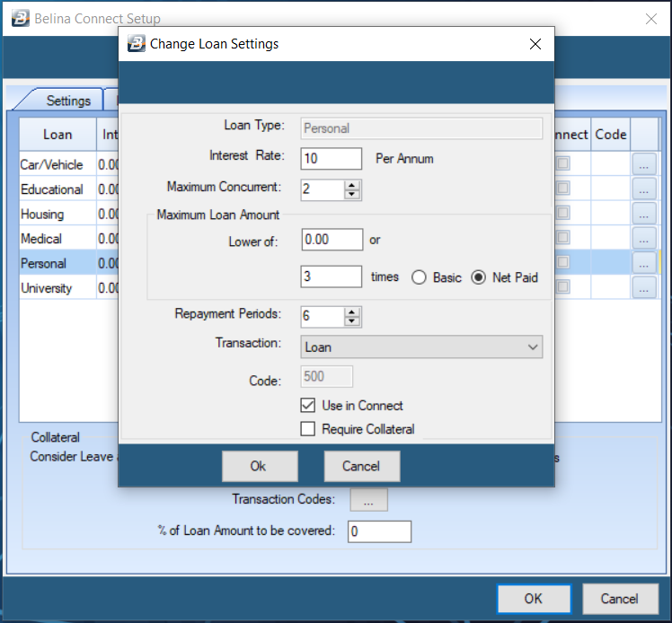Click the Belina Connect Setup window logo icon
Screen dimensions: 672x623
click(20, 19)
